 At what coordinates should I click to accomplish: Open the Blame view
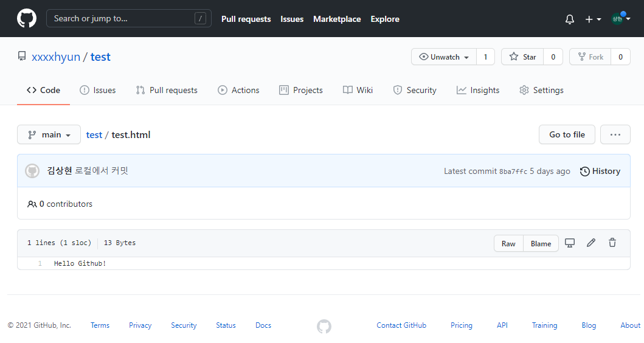(541, 244)
